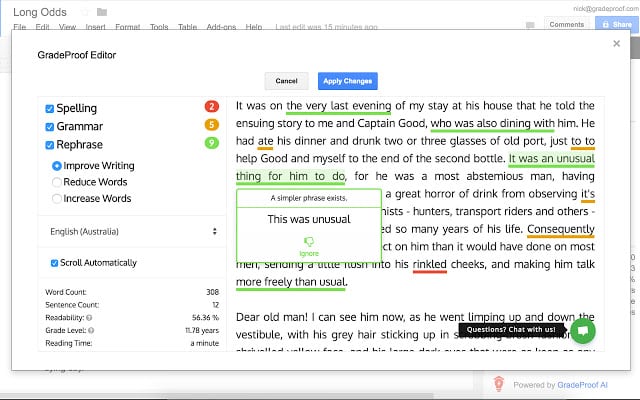Click the Readability help icon
This screenshot has height=400, width=640.
pos(89,318)
